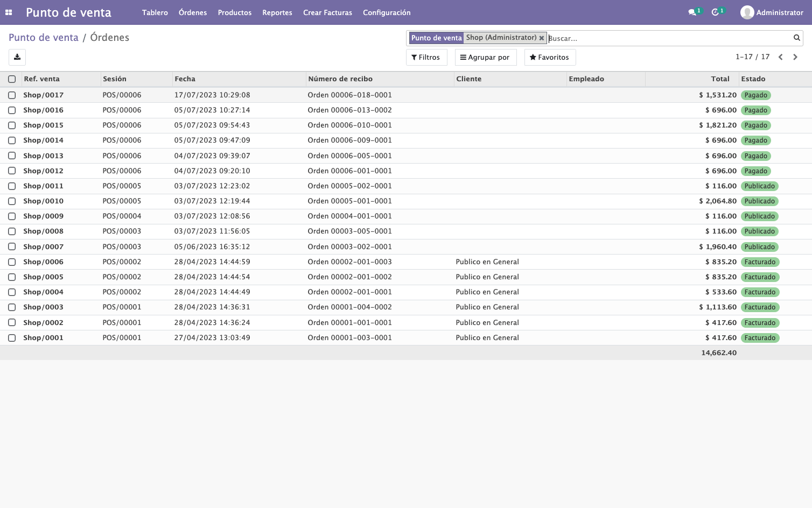This screenshot has width=812, height=508.
Task: Click the $ 2,064.80 total cell
Action: coord(718,201)
